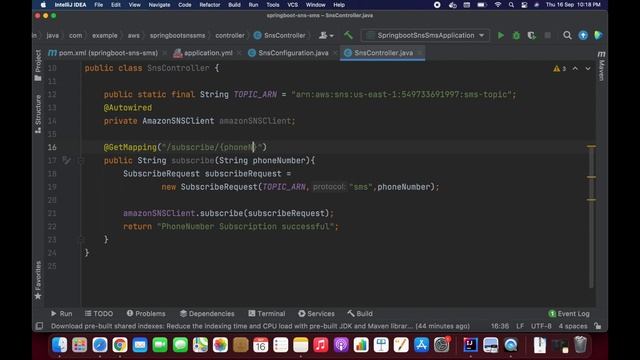Image resolution: width=640 pixels, height=360 pixels.
Task: Open the Terminal tool window
Action: pos(267,313)
